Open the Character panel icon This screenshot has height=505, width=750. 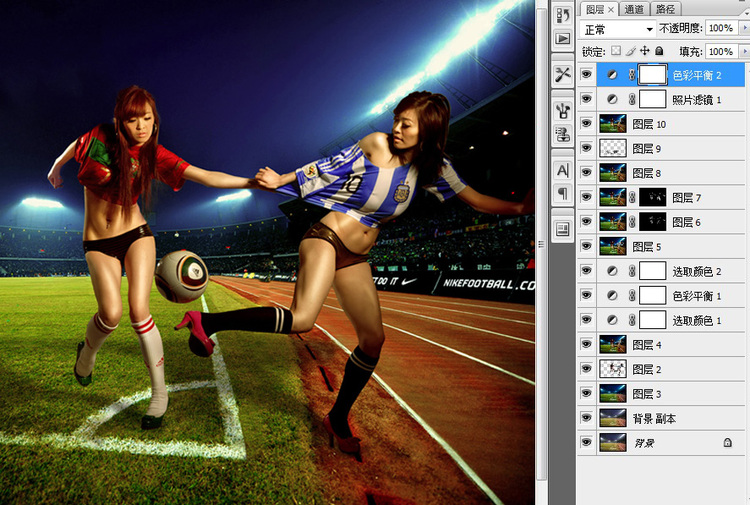(563, 170)
